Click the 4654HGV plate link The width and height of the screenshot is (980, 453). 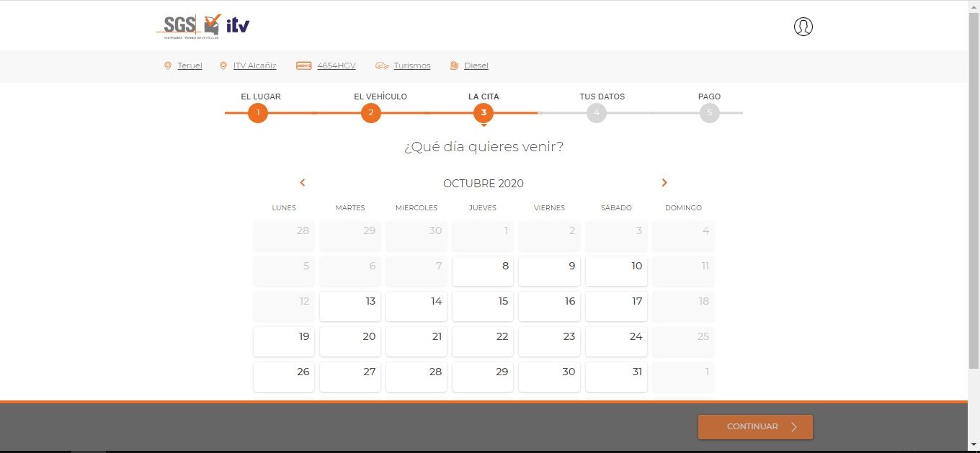(x=336, y=66)
